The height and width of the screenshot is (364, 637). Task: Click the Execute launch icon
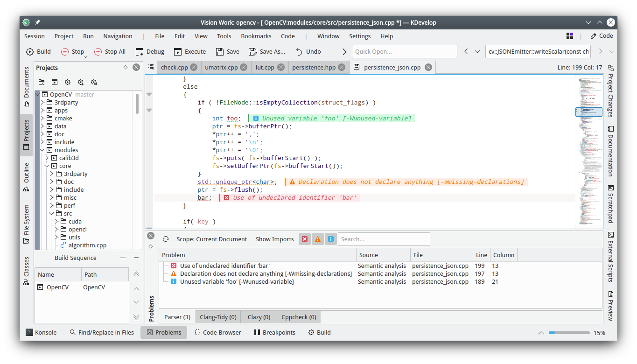(x=178, y=52)
